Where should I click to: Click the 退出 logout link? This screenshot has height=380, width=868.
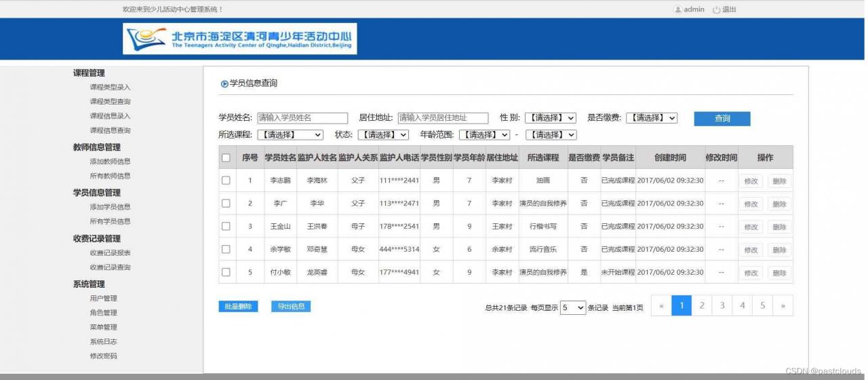coord(730,9)
